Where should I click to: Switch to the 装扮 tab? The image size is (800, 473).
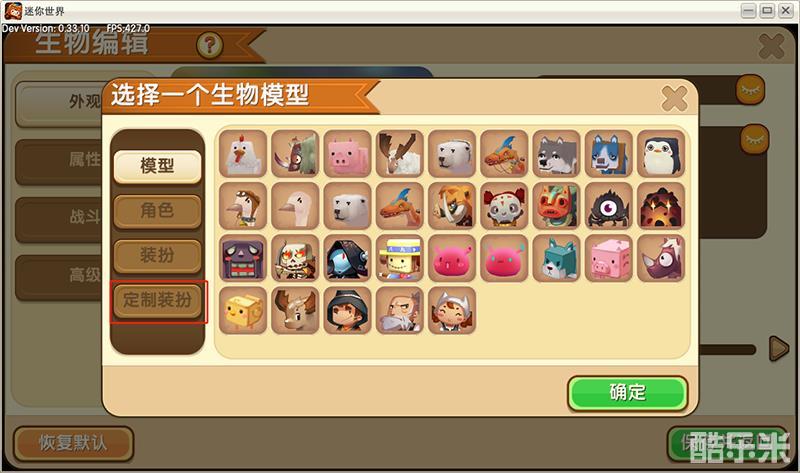157,255
